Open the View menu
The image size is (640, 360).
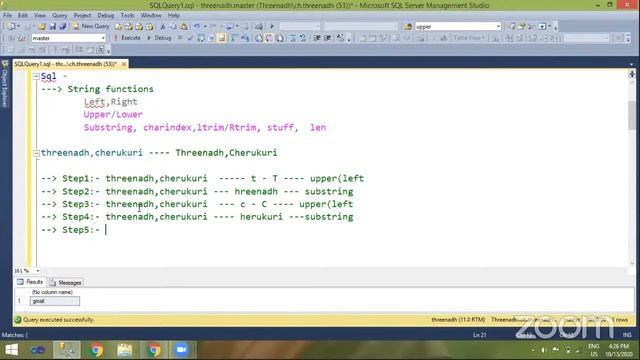40,16
